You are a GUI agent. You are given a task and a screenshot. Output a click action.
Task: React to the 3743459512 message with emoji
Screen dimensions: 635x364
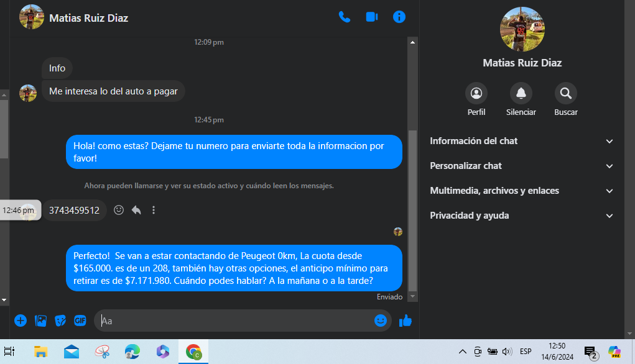click(x=119, y=210)
